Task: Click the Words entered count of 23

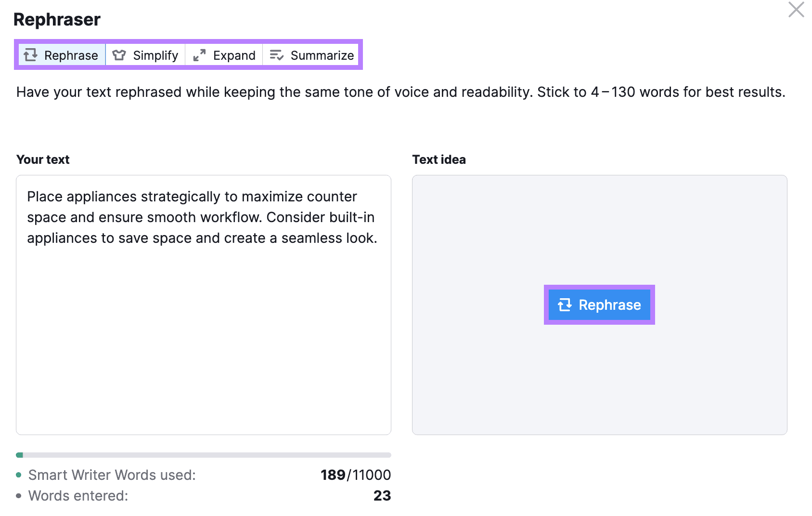Action: point(382,496)
